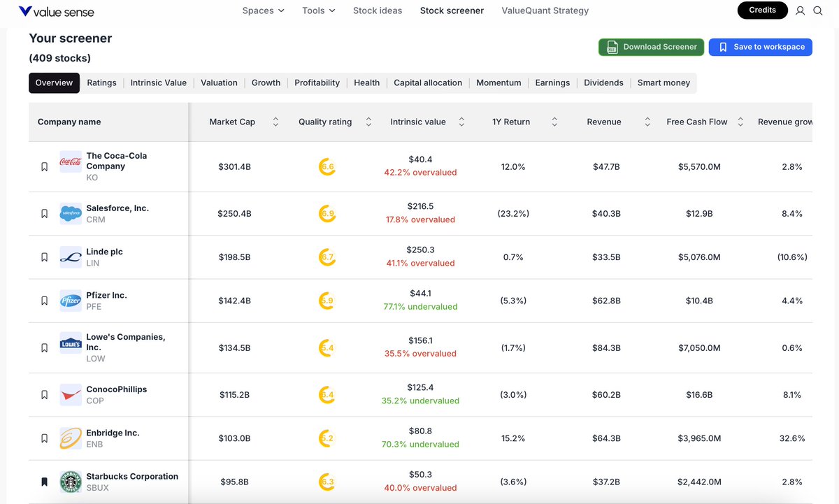Click the Lowe's company logo
839x504 pixels.
pos(71,344)
